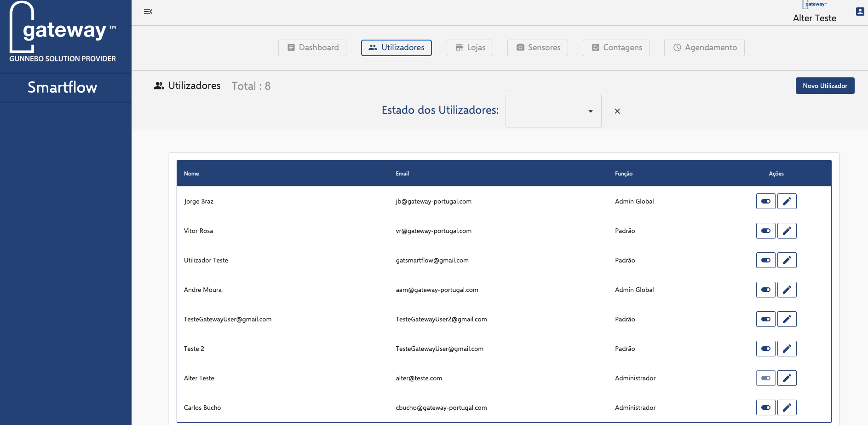Open Estado dos Utilizadores dropdown
Screen dimensions: 868x425
pyautogui.click(x=553, y=111)
